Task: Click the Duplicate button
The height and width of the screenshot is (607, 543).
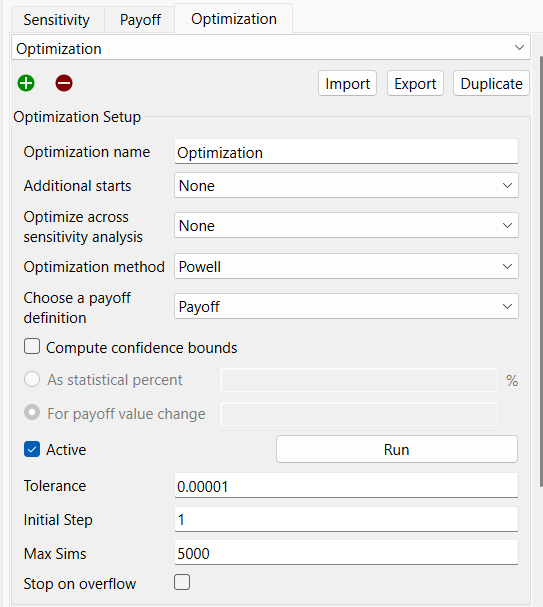Action: (491, 83)
